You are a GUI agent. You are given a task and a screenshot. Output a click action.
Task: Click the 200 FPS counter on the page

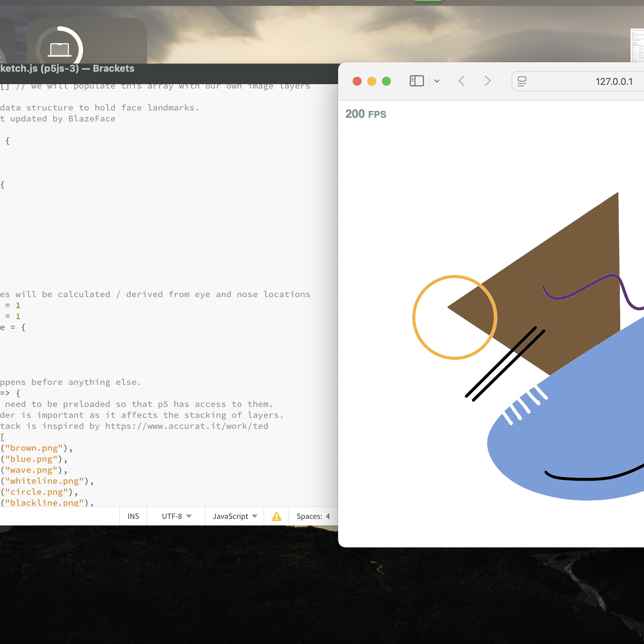tap(366, 114)
